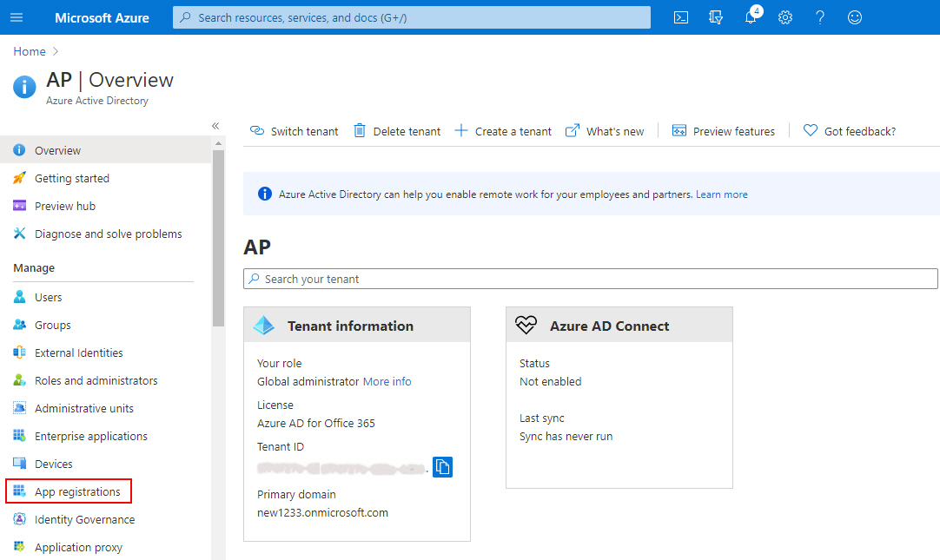The image size is (940, 560).
Task: Go to Home breadcrumb
Action: pos(30,51)
